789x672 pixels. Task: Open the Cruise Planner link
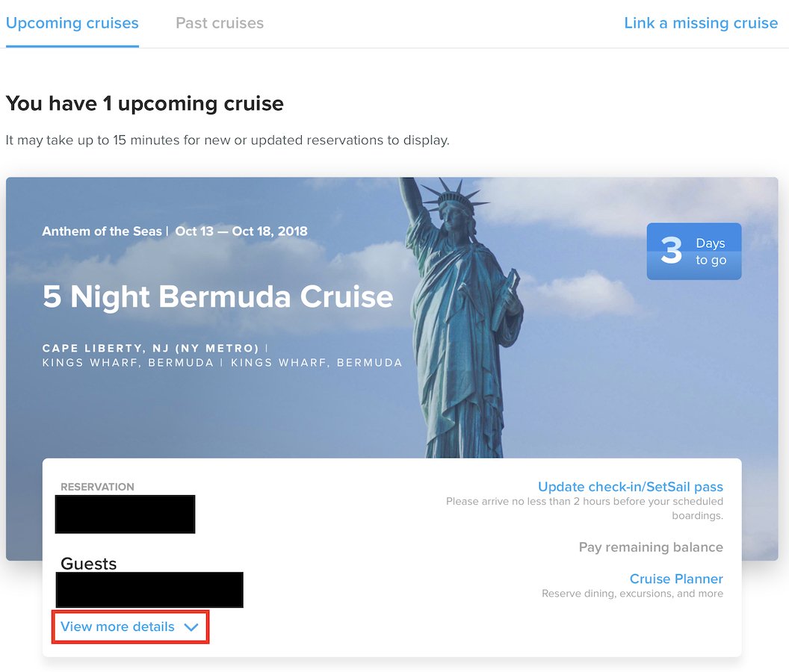click(x=676, y=579)
